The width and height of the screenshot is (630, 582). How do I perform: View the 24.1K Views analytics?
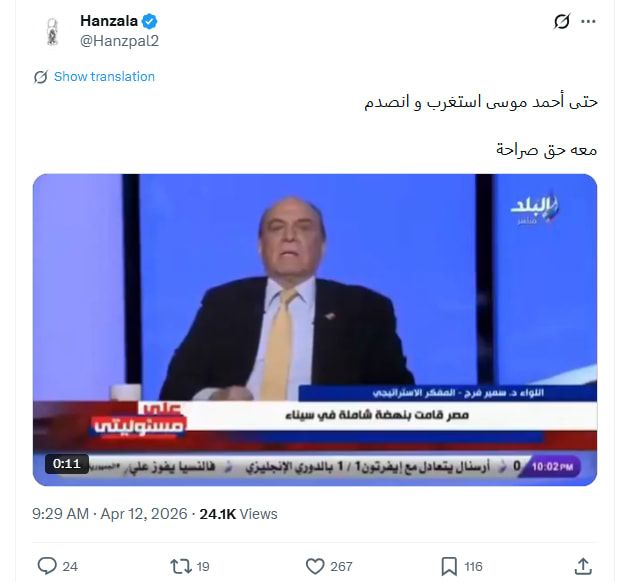[238, 514]
